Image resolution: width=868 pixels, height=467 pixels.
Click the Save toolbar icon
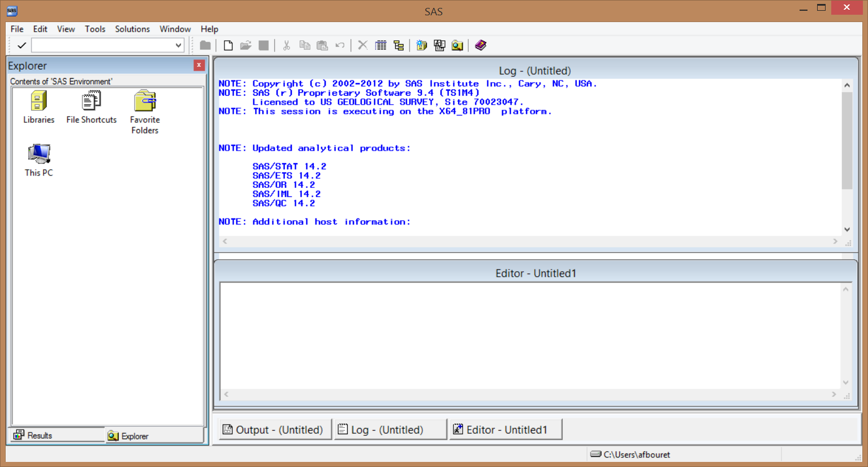click(264, 45)
